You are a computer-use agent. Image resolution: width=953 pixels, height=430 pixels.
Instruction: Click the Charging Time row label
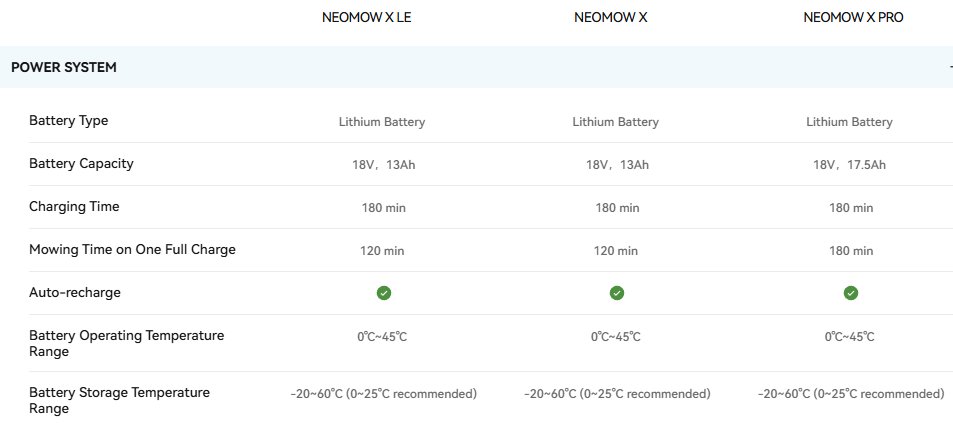tap(74, 207)
